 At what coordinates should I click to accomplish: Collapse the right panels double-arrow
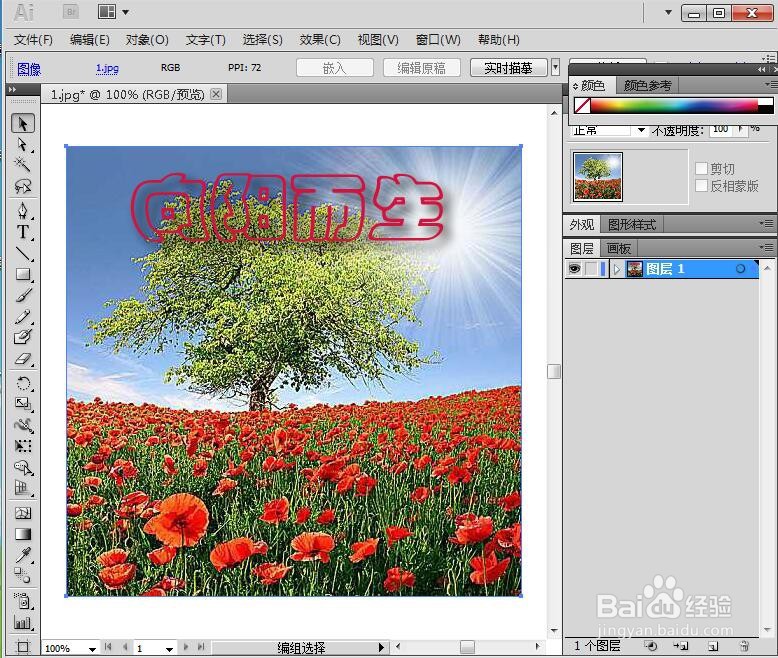[x=762, y=69]
